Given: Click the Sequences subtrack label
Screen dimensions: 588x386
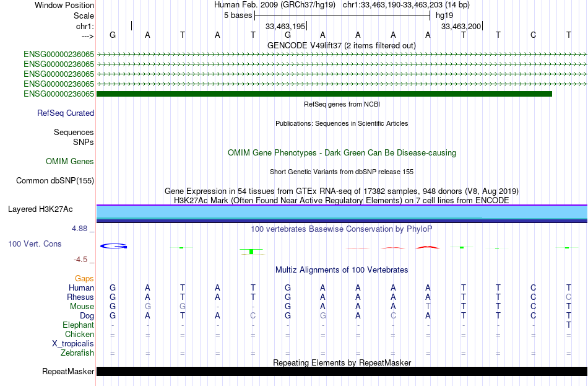Looking at the screenshot, I should (x=74, y=132).
